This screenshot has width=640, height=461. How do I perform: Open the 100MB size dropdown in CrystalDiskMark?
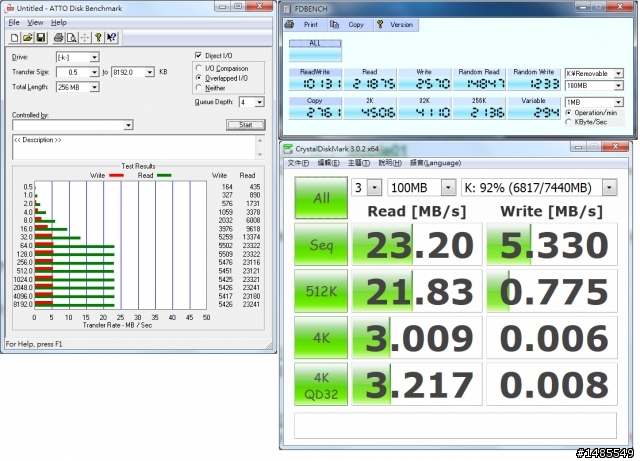pos(448,188)
